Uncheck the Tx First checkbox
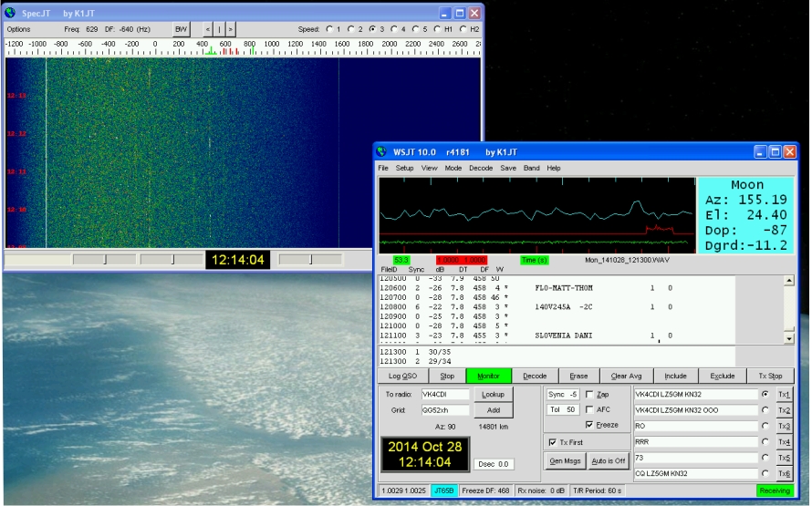The image size is (812, 506). (552, 442)
